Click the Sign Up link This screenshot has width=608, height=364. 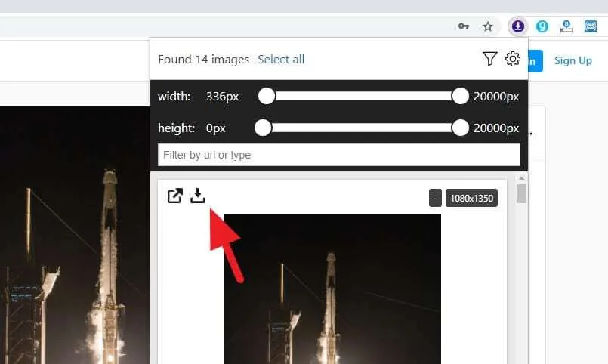[573, 61]
